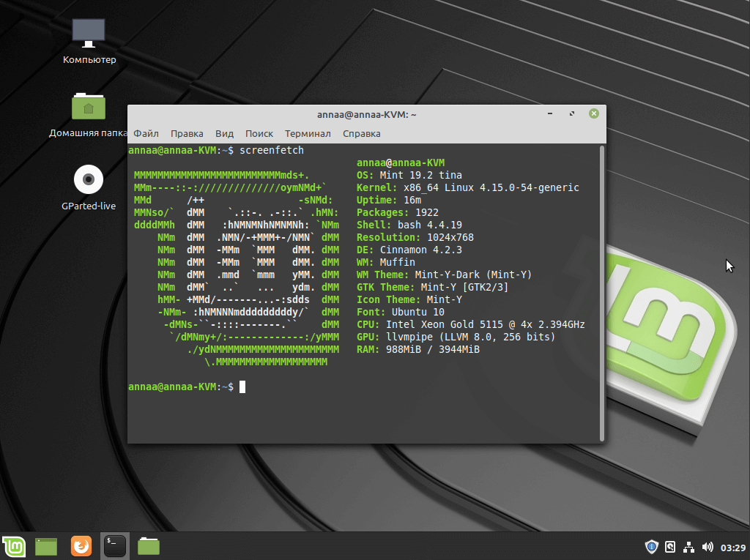Open the Справка menu

click(362, 133)
